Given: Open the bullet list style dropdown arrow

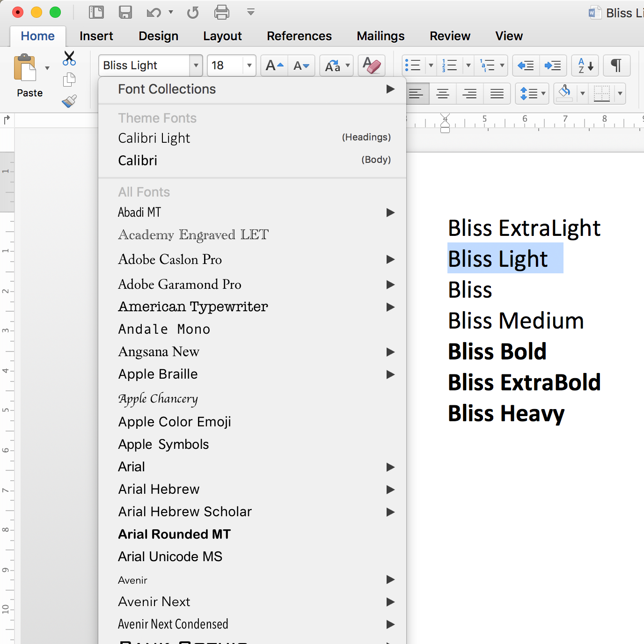Looking at the screenshot, I should click(431, 66).
